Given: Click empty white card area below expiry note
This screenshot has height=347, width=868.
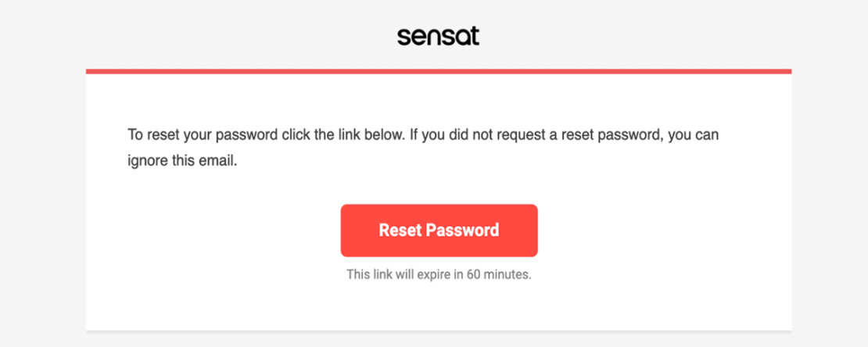Looking at the screenshot, I should coord(439,309).
